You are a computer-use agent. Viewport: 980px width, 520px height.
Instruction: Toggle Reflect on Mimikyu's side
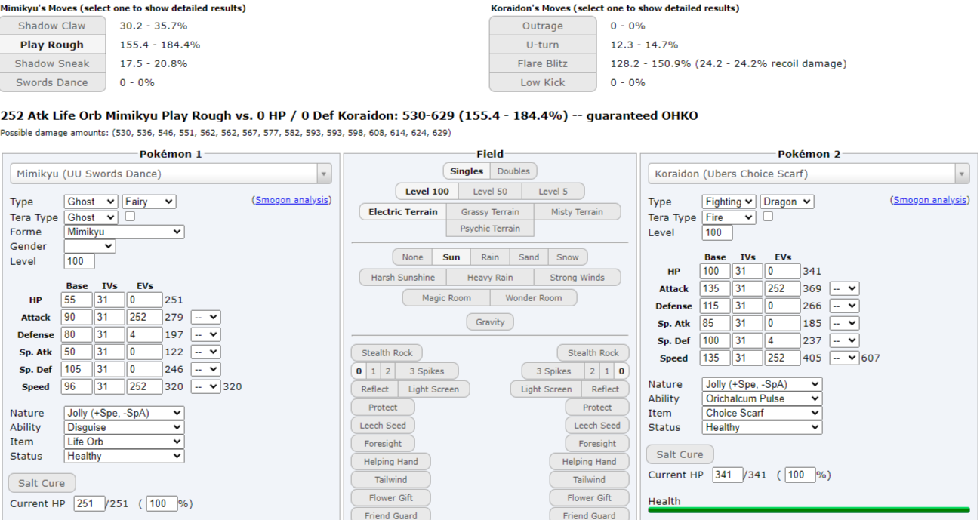[374, 389]
